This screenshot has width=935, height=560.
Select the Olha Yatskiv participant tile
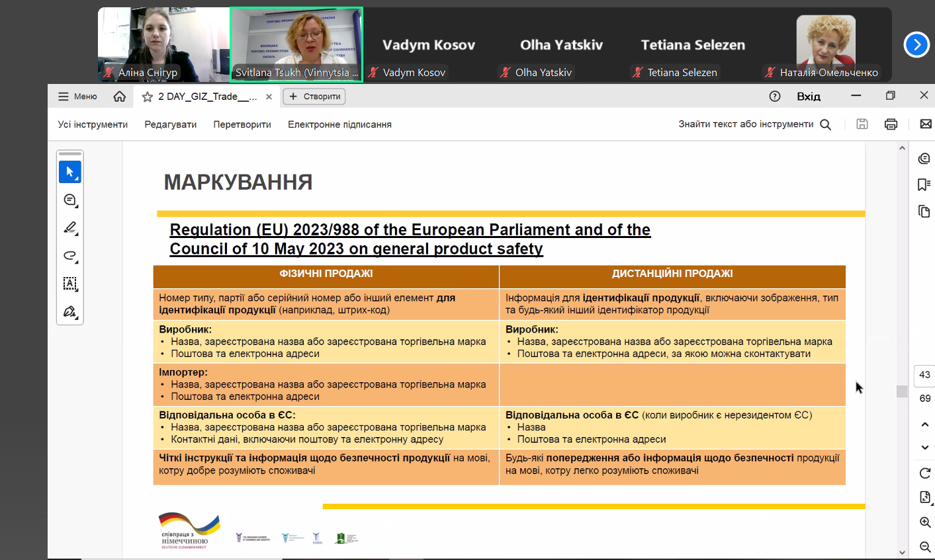point(561,44)
